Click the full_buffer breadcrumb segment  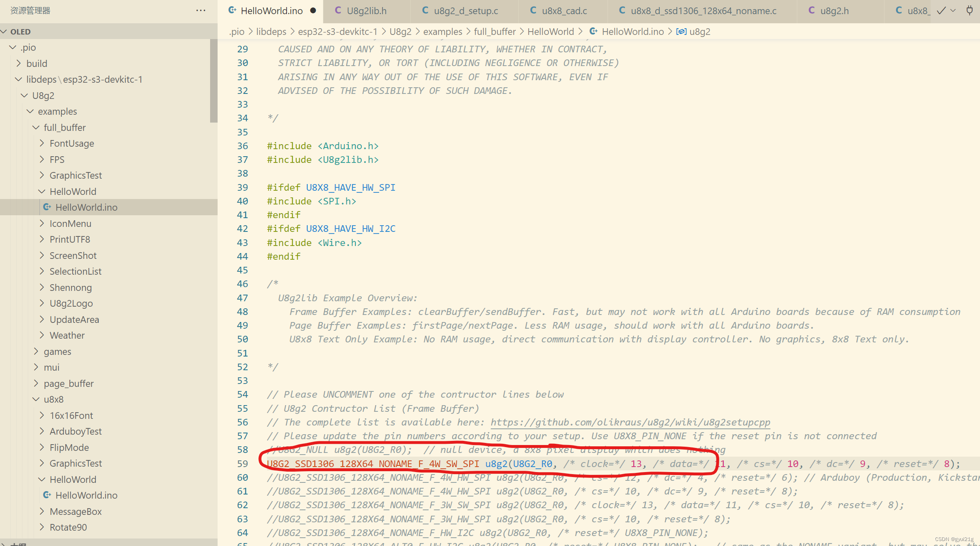[495, 32]
